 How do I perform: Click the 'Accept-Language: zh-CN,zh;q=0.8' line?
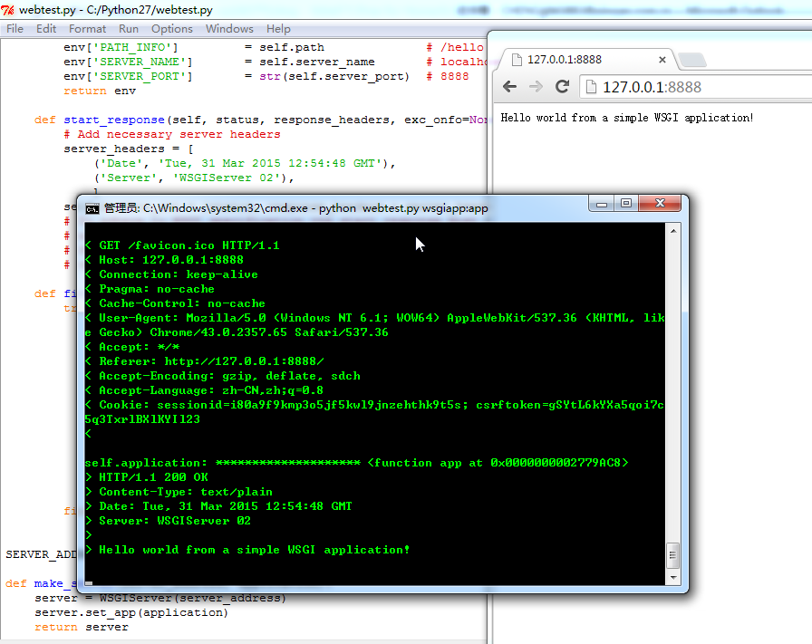pyautogui.click(x=204, y=390)
